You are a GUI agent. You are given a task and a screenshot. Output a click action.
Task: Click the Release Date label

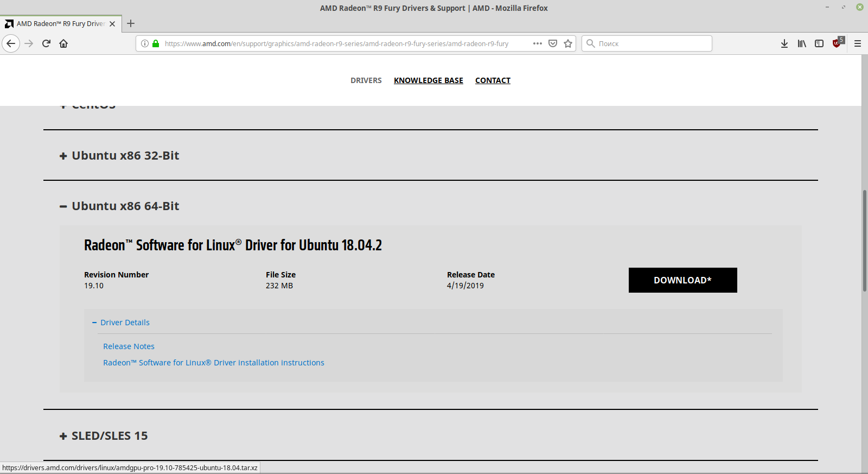471,275
